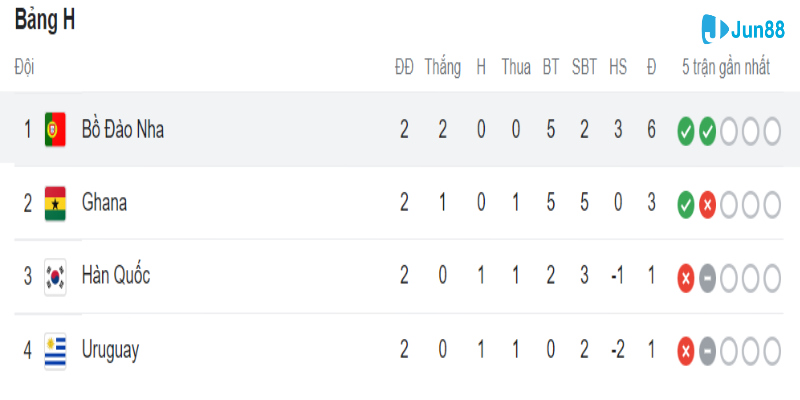800x400 pixels.
Task: Click Portugal's last empty match circle
Action: 771,130
